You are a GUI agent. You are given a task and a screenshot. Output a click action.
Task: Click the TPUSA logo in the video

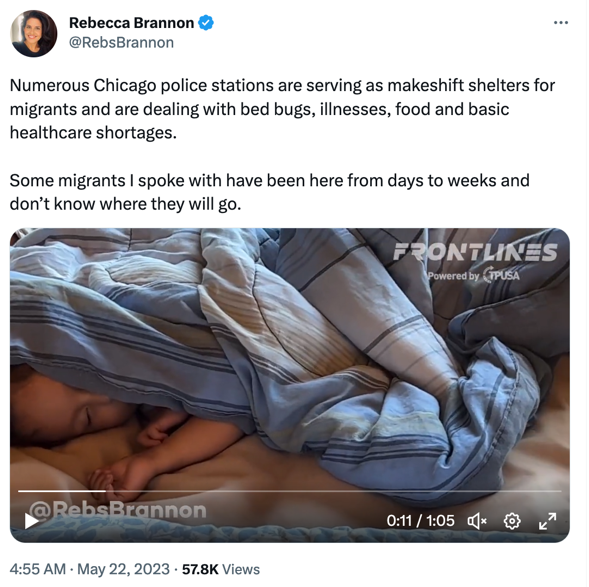[501, 275]
